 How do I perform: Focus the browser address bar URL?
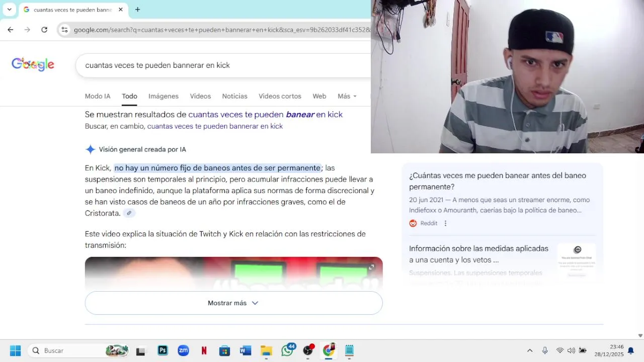pos(221,30)
